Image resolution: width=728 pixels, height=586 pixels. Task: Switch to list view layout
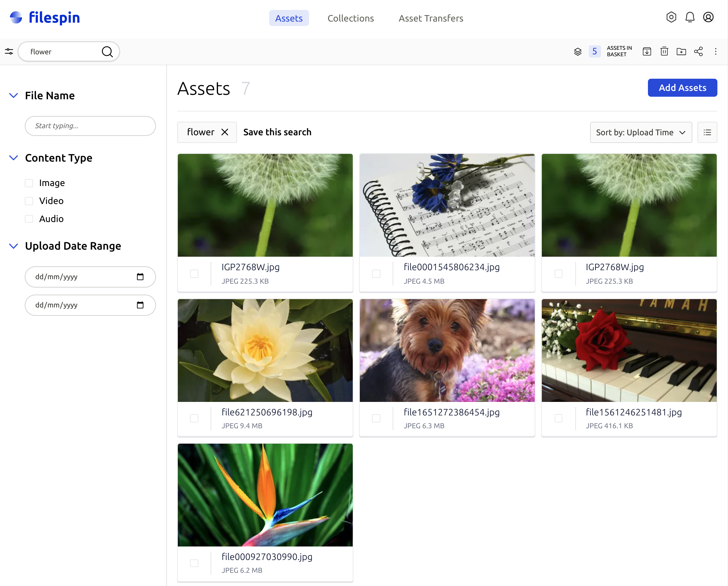[x=707, y=132]
